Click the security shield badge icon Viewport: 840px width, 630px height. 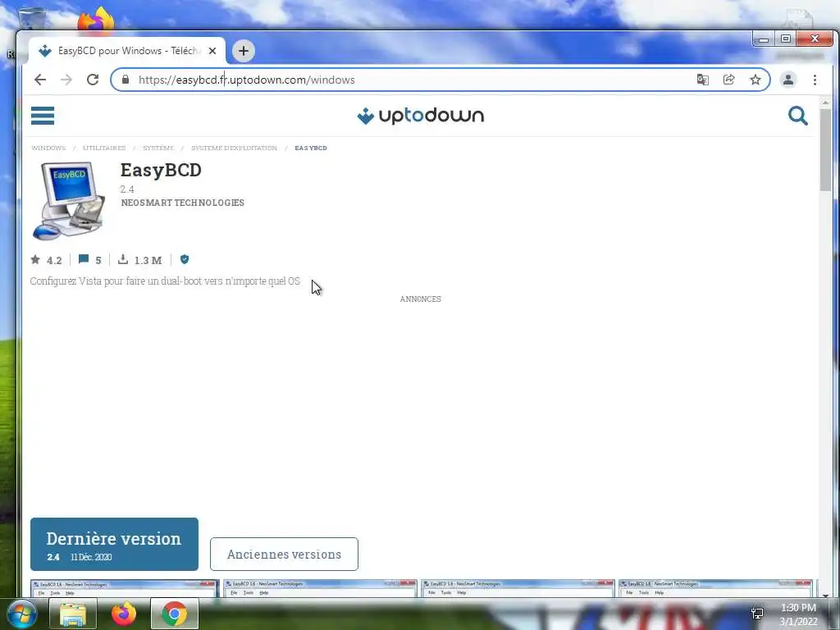click(x=185, y=259)
